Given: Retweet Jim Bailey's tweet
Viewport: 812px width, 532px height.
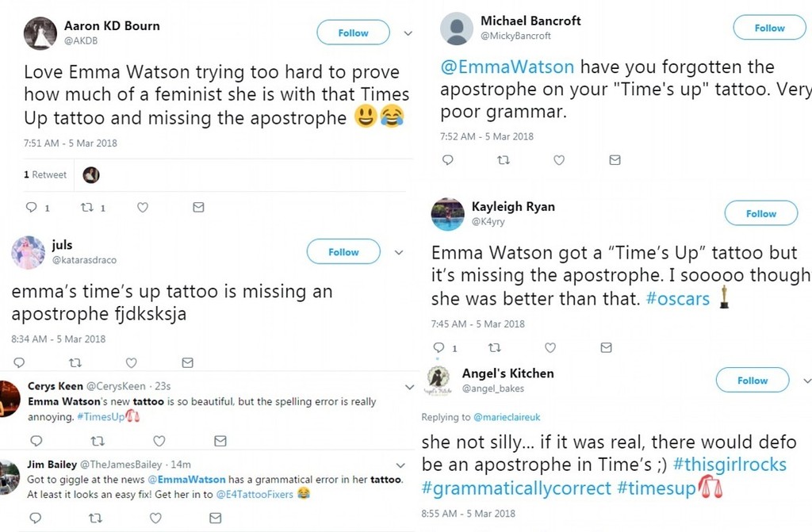Looking at the screenshot, I should click(95, 519).
